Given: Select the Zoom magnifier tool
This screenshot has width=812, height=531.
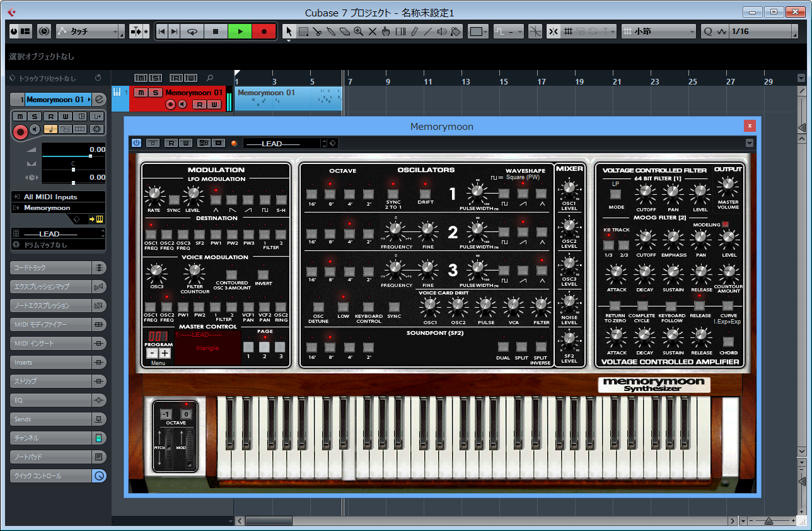Looking at the screenshot, I should point(359,31).
